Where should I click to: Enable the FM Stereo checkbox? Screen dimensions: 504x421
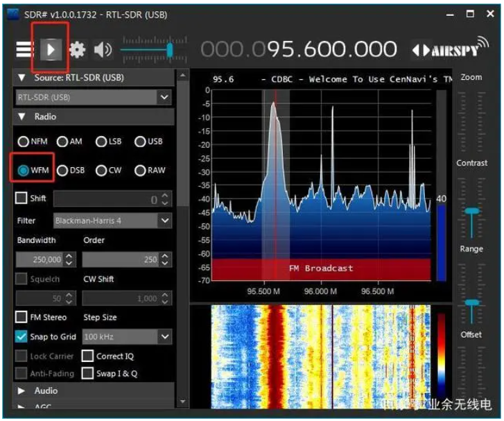tap(21, 317)
